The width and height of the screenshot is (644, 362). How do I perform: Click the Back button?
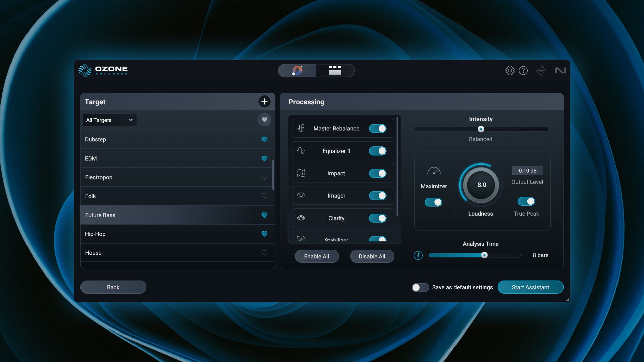[x=113, y=287]
